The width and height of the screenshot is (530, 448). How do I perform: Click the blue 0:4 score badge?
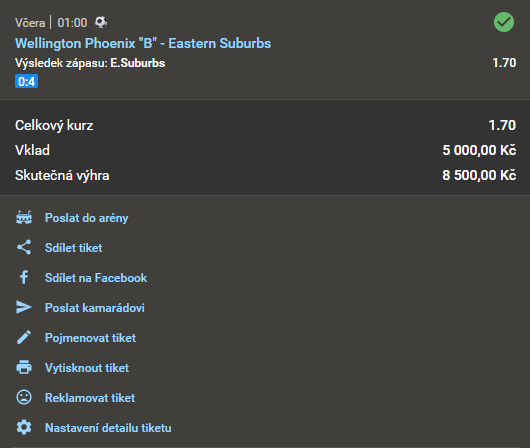pyautogui.click(x=26, y=81)
